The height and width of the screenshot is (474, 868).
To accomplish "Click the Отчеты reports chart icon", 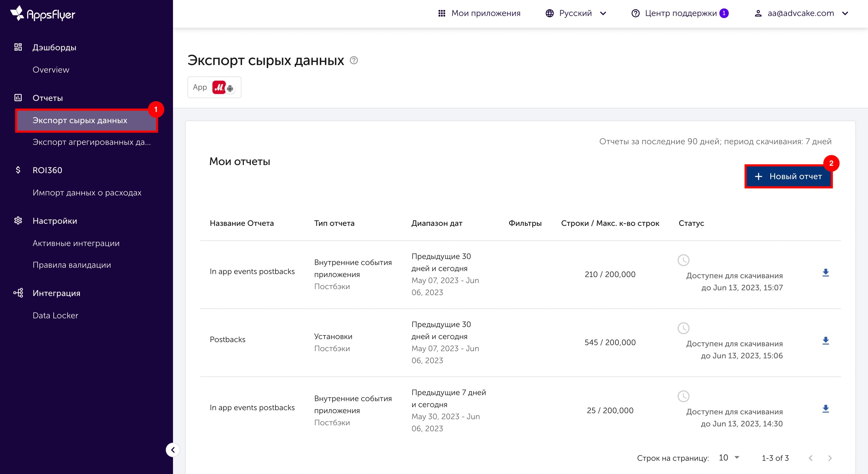I will (18, 98).
